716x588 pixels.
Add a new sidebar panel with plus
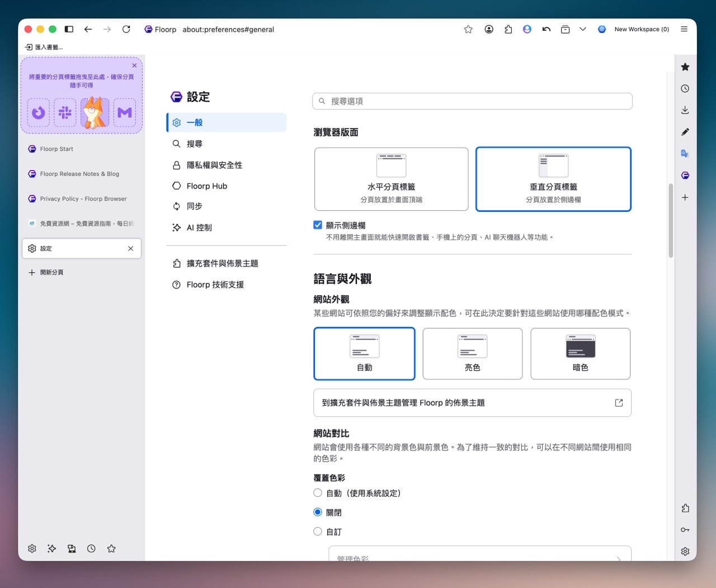point(685,197)
